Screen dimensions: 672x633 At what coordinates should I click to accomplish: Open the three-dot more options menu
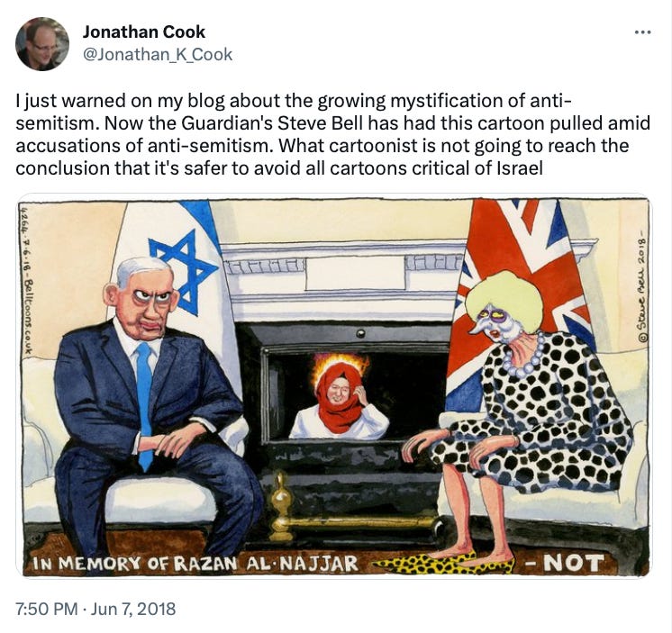(643, 32)
